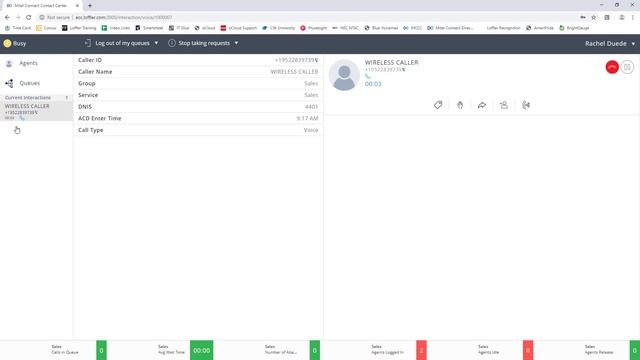Open the password key icon in address bar

tap(583, 17)
